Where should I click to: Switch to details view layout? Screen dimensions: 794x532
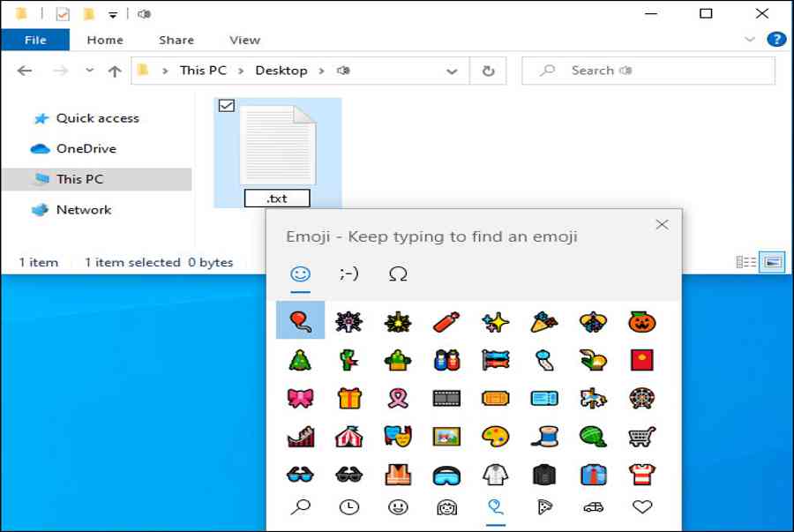(745, 262)
